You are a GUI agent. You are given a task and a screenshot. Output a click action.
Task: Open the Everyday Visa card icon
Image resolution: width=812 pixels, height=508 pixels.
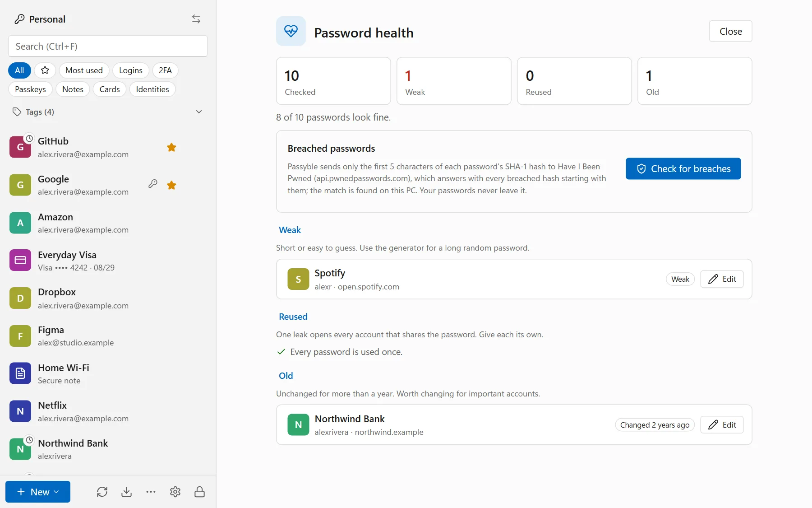20,261
